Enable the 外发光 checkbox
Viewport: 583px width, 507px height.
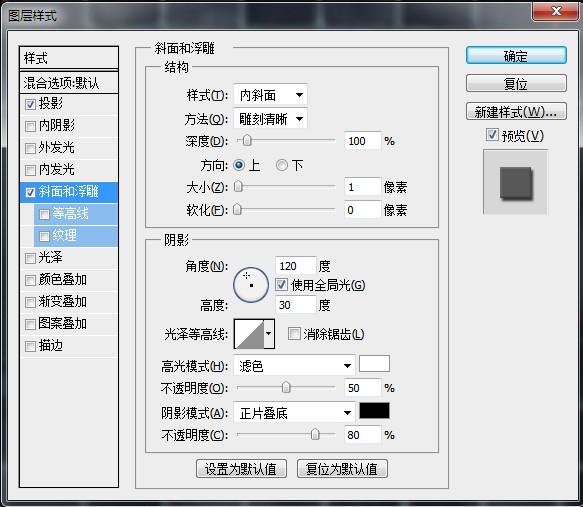click(30, 148)
